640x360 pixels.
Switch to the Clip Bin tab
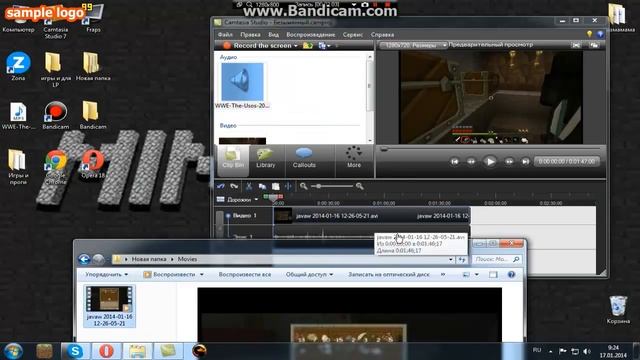[233, 160]
